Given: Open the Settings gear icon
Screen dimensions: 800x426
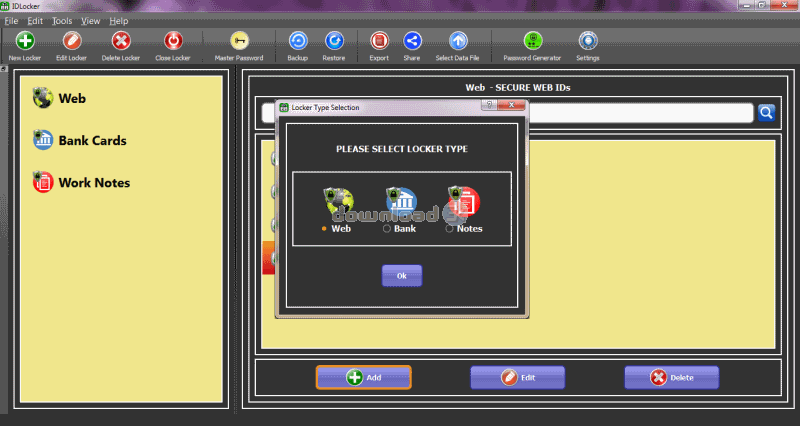Looking at the screenshot, I should click(588, 42).
